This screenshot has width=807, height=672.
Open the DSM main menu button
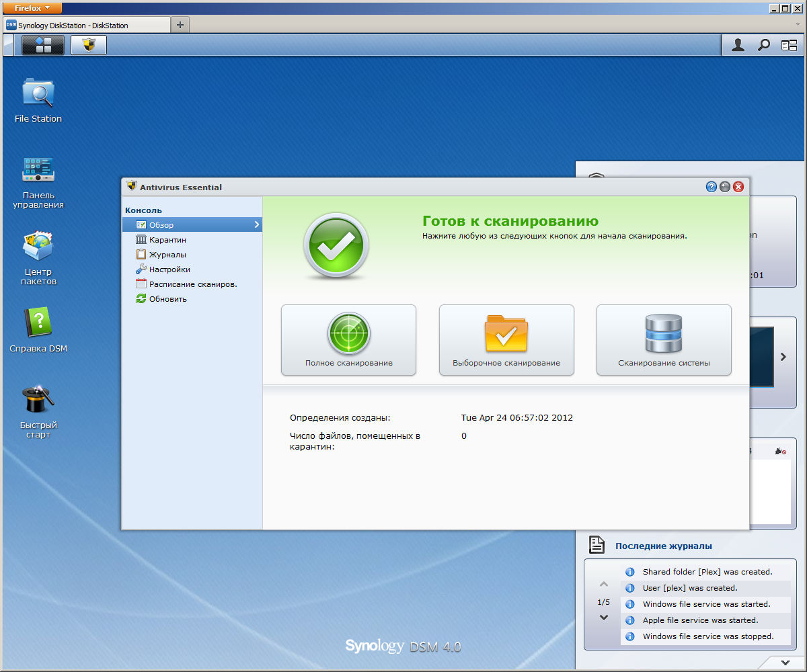(43, 45)
